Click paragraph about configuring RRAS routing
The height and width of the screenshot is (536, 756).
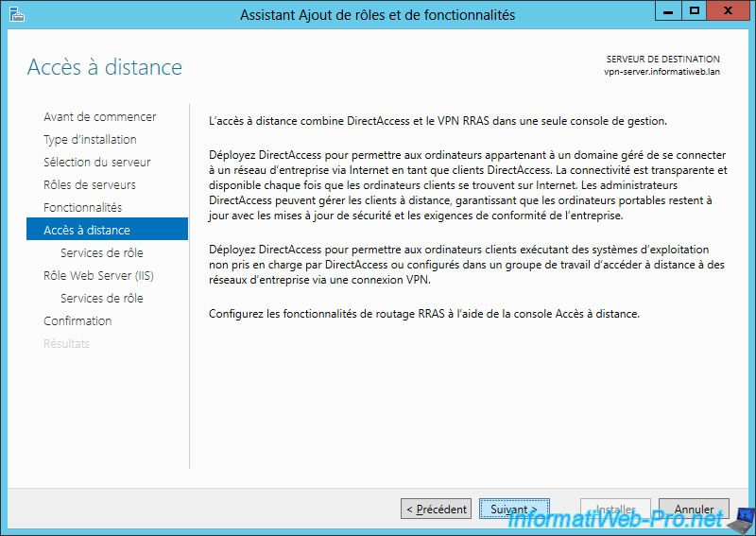[424, 314]
